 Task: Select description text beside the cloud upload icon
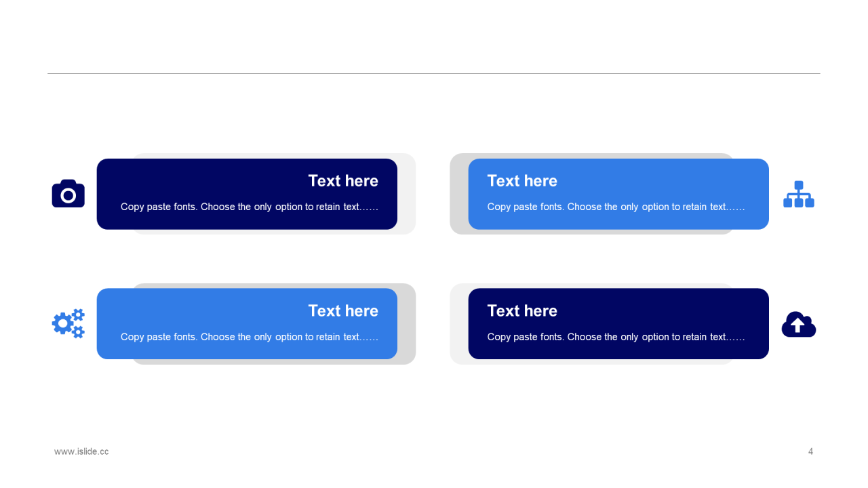coord(616,337)
